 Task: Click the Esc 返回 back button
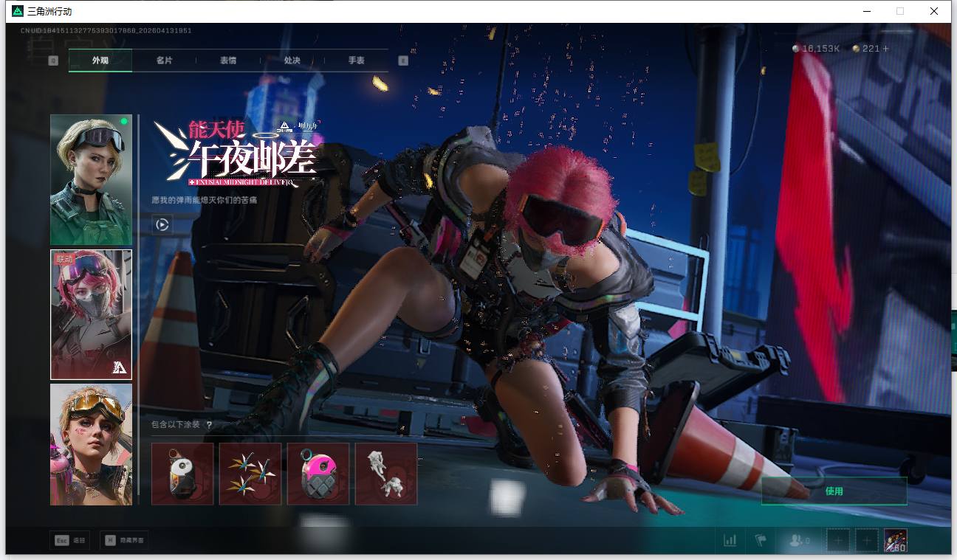(70, 541)
